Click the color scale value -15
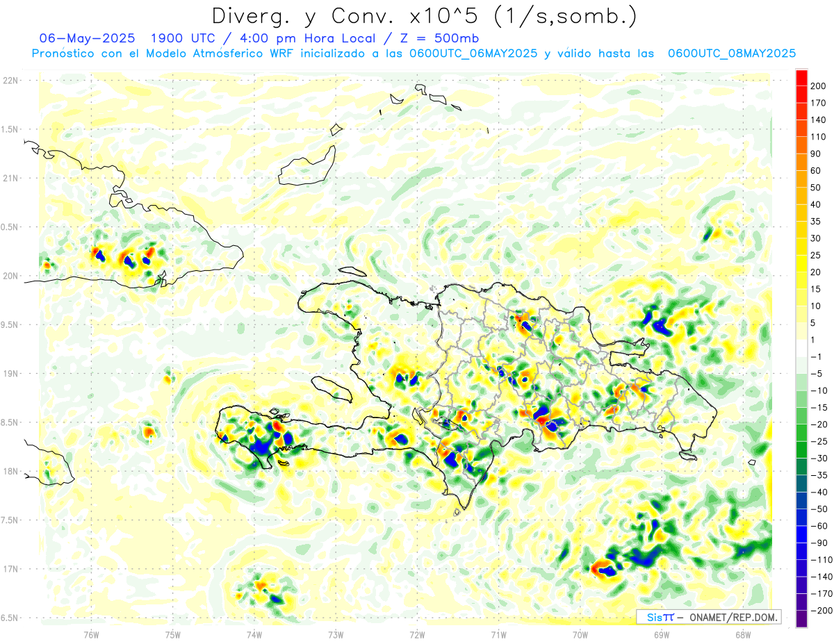 tap(819, 408)
